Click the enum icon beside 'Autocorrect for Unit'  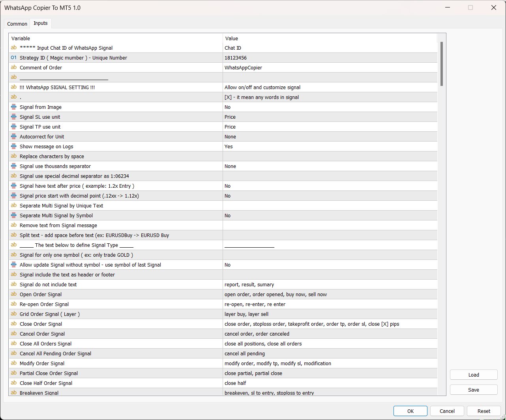[14, 136]
